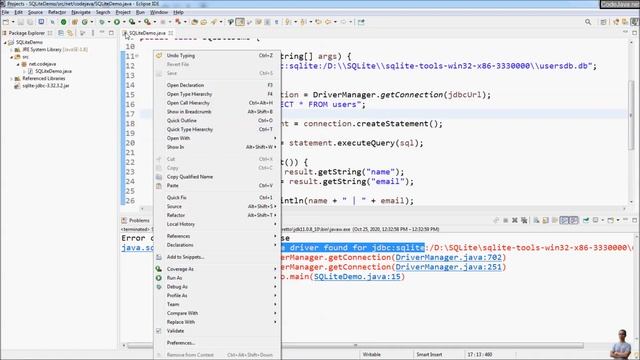Toggle Show Console on standard output change
640x360 pixels.
point(564,220)
